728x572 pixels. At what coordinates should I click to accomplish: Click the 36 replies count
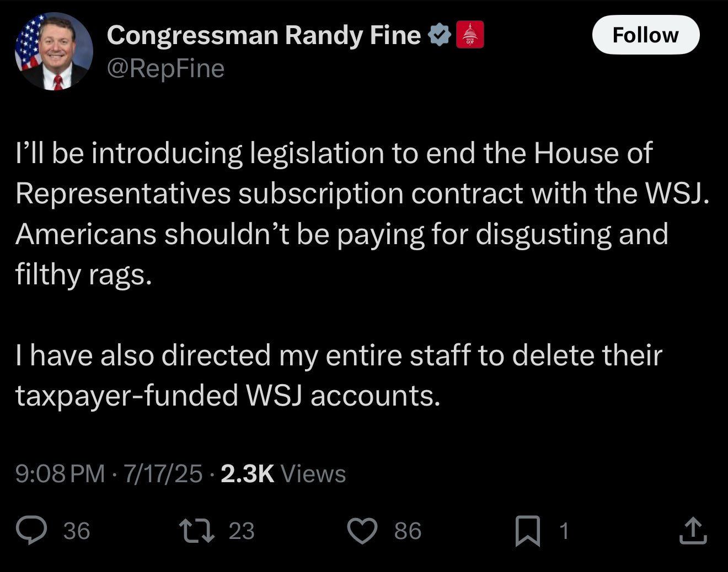[x=77, y=531]
